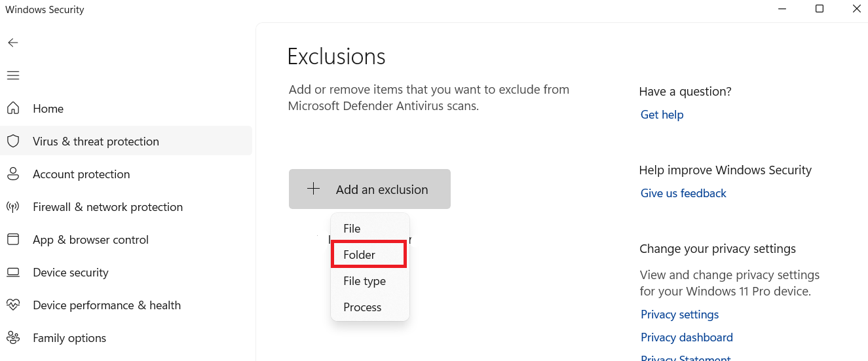Open the hamburger navigation menu
This screenshot has width=868, height=361.
12,75
